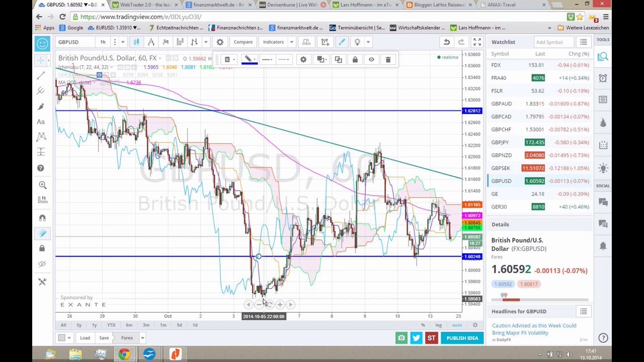Open the line color picker swatch

(249, 60)
